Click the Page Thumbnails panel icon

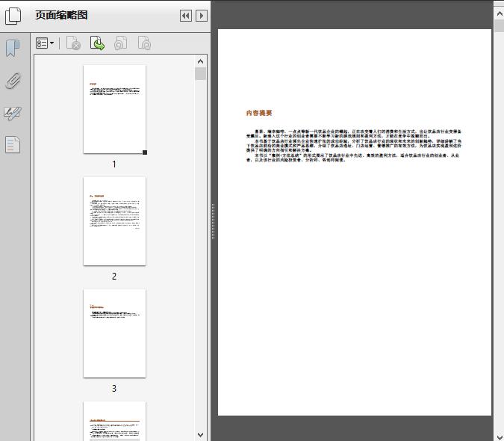pos(13,16)
